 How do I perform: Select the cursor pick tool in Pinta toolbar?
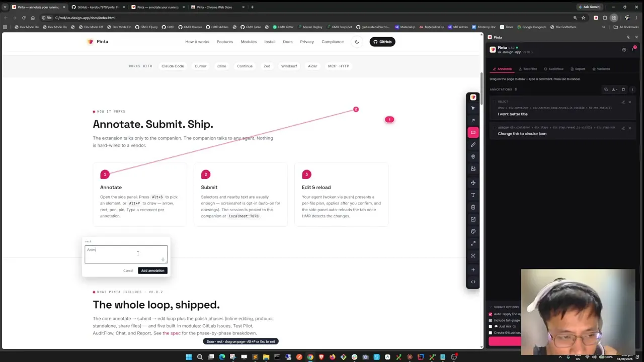coord(473,108)
